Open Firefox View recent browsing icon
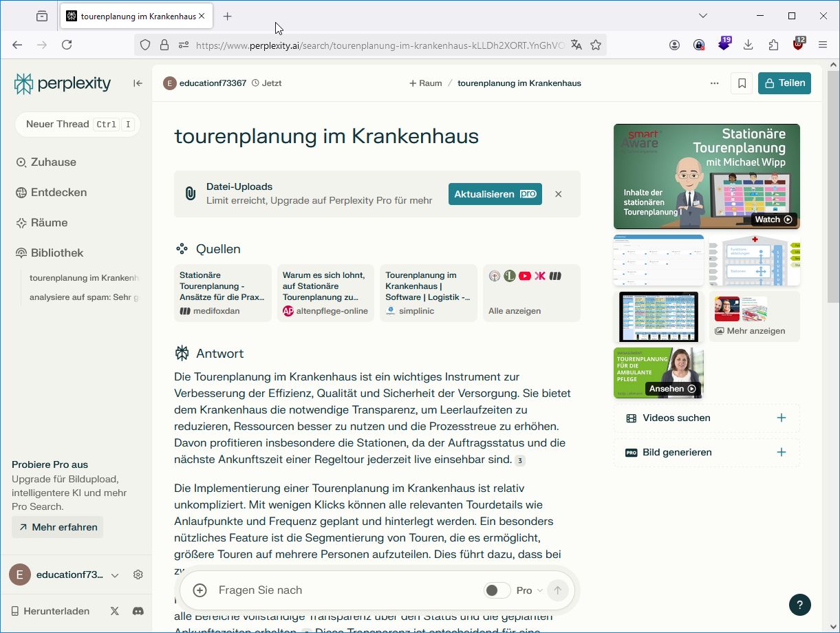 [42, 16]
